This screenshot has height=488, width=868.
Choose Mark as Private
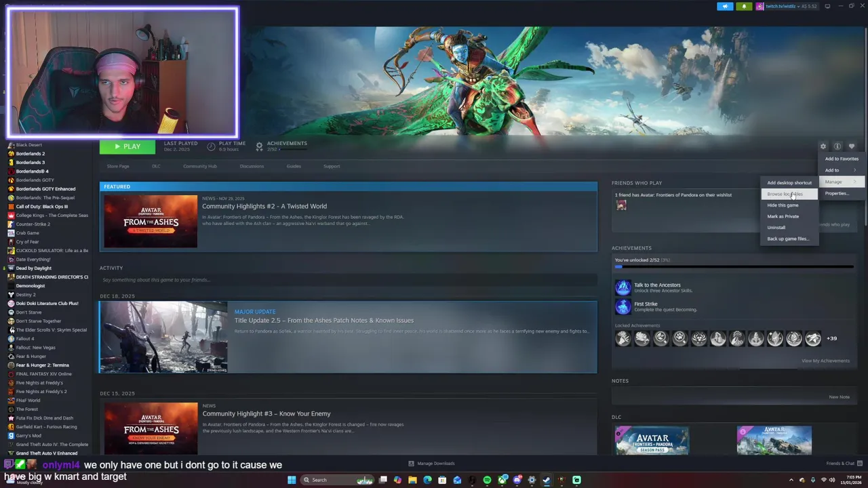coord(789,216)
